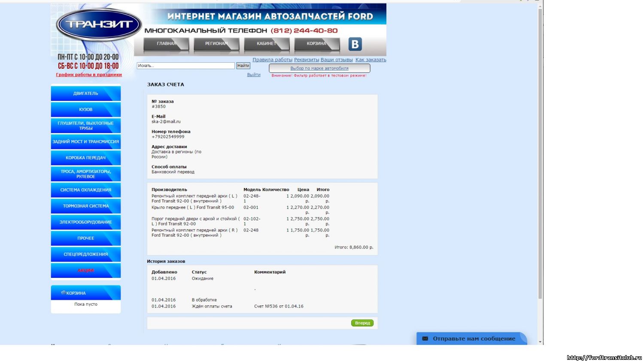This screenshot has height=362, width=644.
Task: Open the Корзина top menu item
Action: click(x=317, y=44)
